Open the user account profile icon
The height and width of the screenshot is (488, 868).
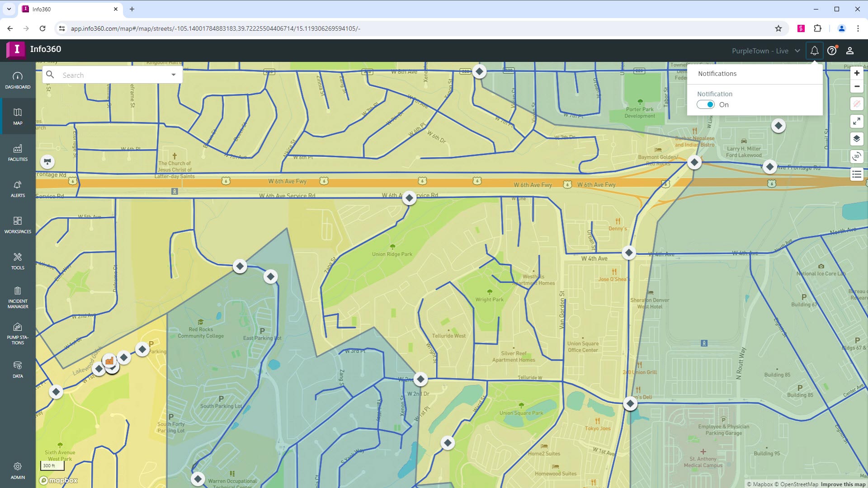[850, 51]
